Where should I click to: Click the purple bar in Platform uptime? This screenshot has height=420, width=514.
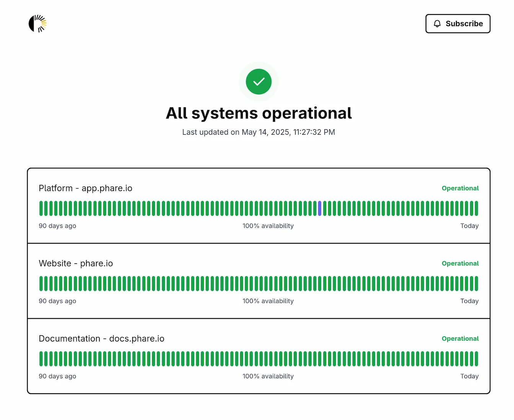[320, 208]
